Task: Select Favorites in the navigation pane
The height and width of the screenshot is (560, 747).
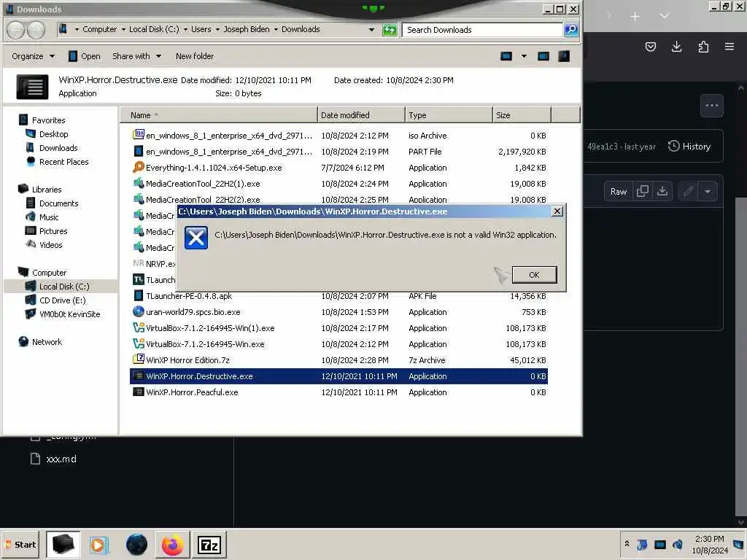Action: pos(48,120)
